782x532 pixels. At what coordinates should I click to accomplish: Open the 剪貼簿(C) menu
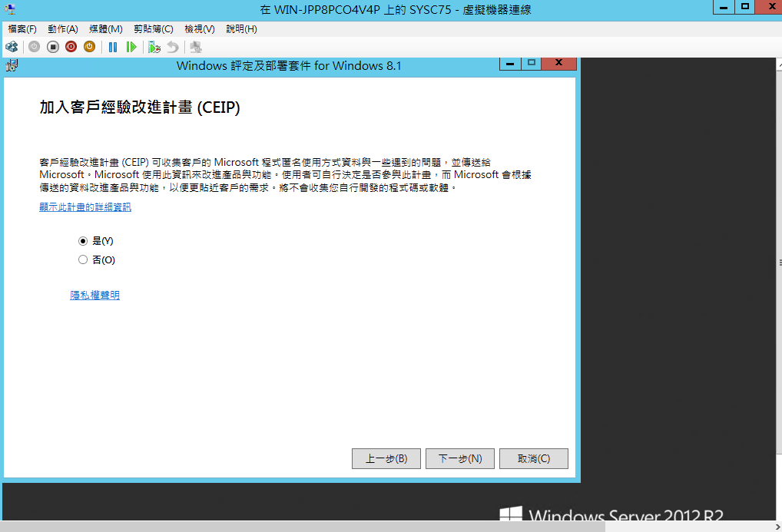(153, 29)
